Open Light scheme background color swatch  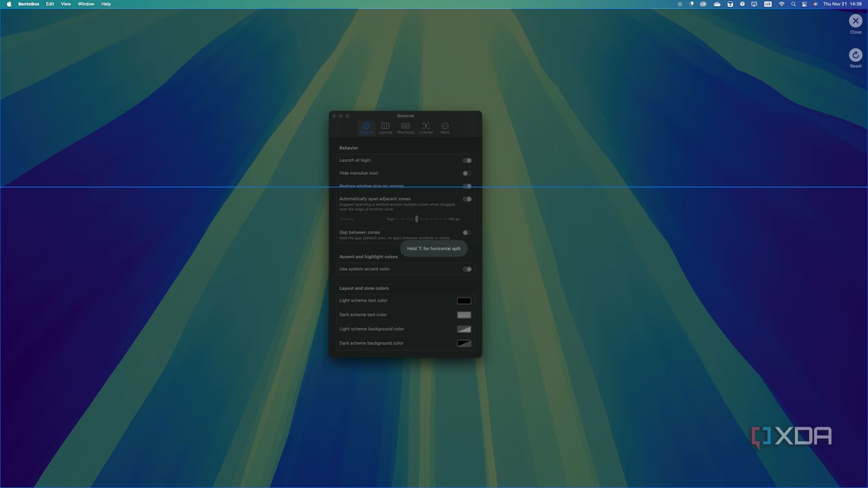pos(464,329)
